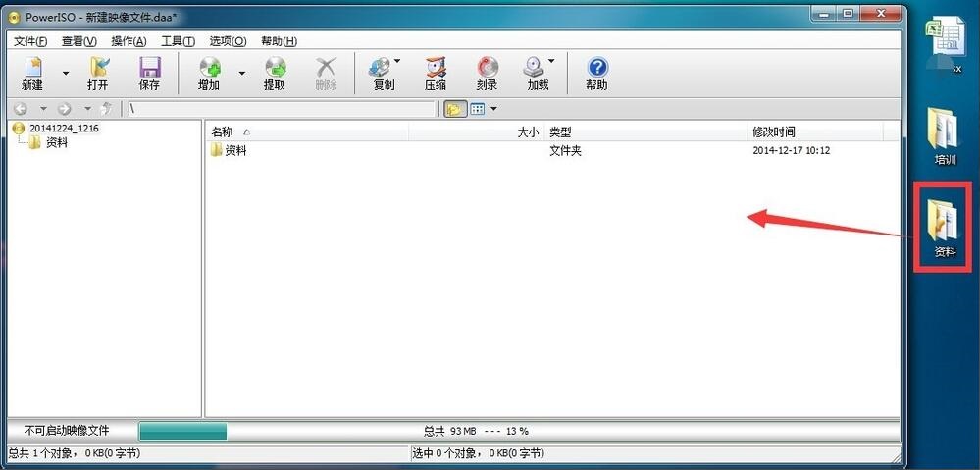Click the list view mode icon

pos(478,109)
